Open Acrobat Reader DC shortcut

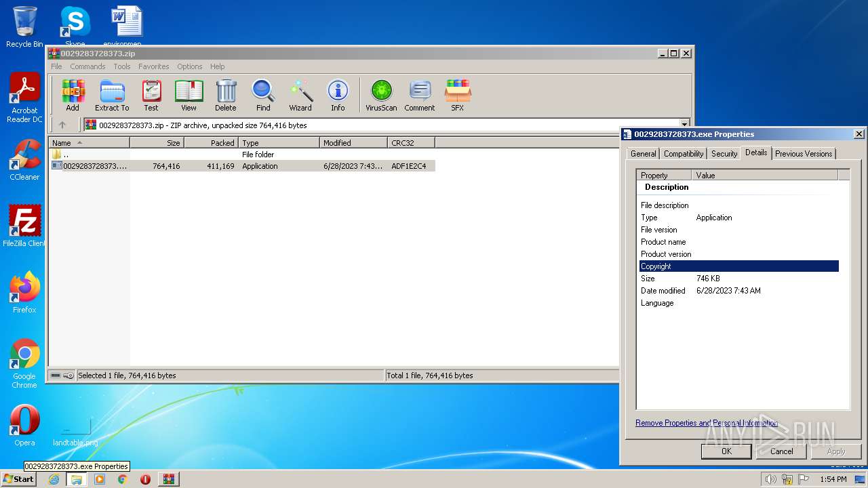24,98
